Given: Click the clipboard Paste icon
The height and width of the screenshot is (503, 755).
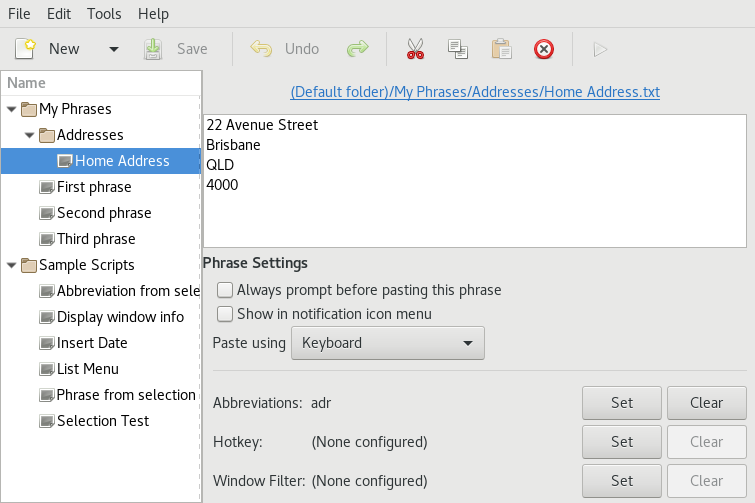Looking at the screenshot, I should (x=501, y=49).
